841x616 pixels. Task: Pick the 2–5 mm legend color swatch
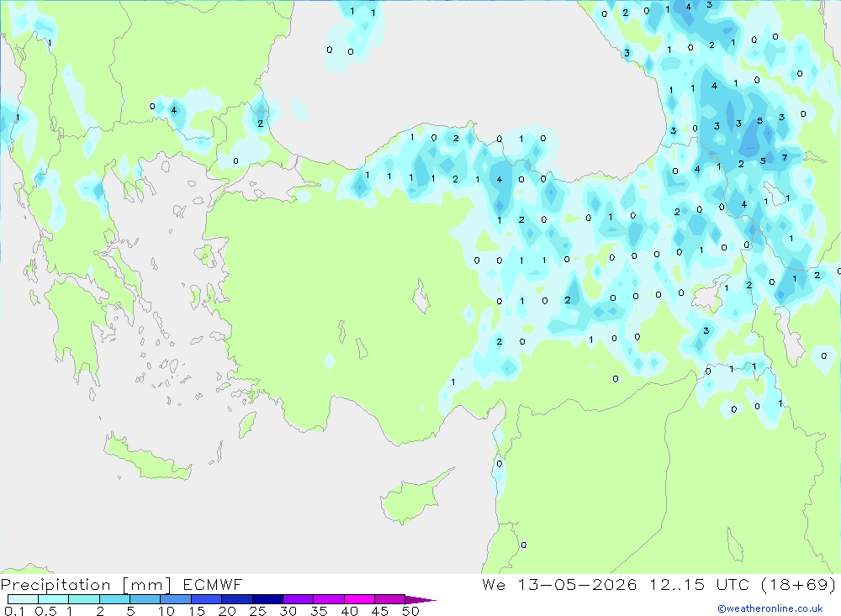[114, 599]
